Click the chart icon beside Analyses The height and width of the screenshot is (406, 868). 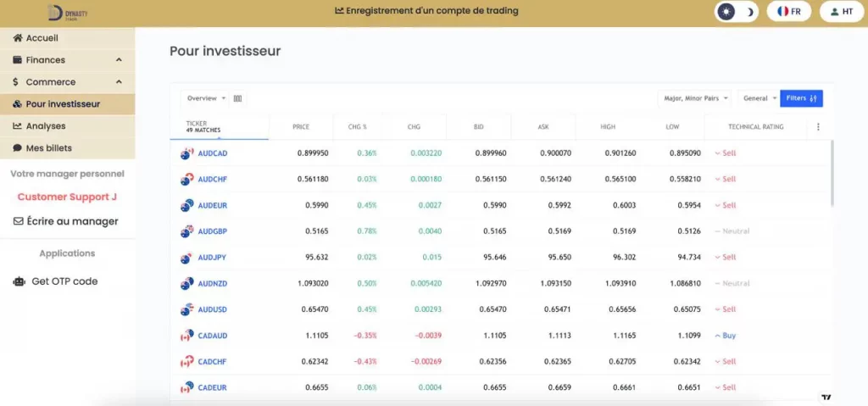(x=17, y=126)
